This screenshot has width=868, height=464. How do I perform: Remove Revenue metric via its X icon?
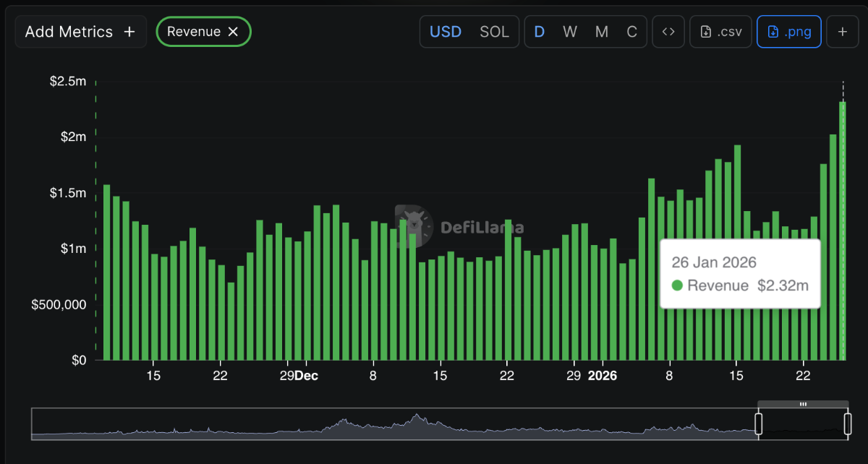tap(233, 31)
